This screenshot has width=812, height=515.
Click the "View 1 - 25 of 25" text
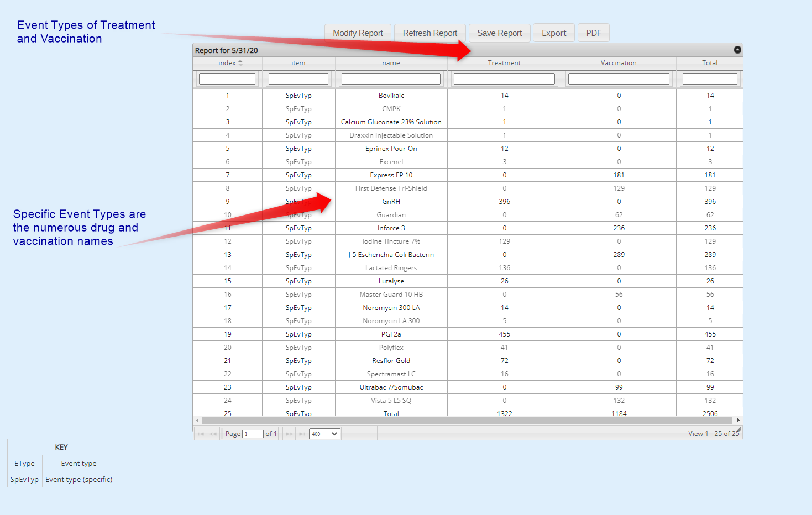[714, 434]
